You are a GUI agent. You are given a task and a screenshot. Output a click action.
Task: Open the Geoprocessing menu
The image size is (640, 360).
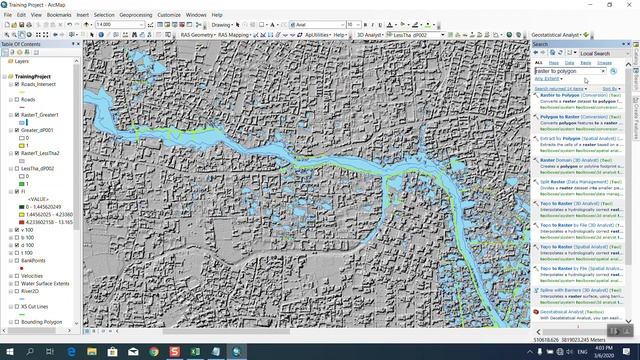click(x=136, y=15)
